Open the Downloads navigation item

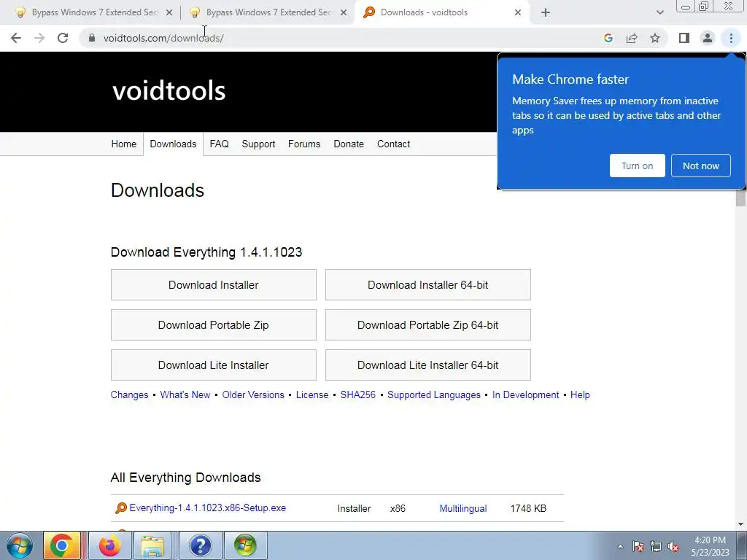tap(173, 144)
